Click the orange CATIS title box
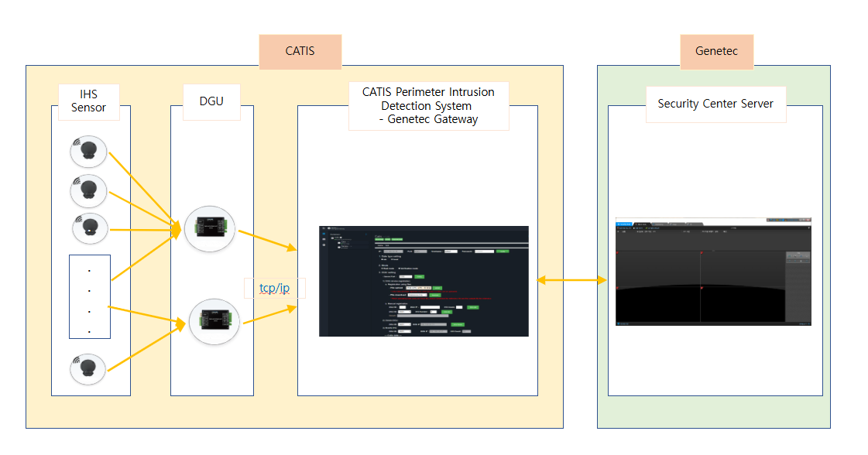Image resolution: width=868 pixels, height=455 pixels. pyautogui.click(x=300, y=52)
